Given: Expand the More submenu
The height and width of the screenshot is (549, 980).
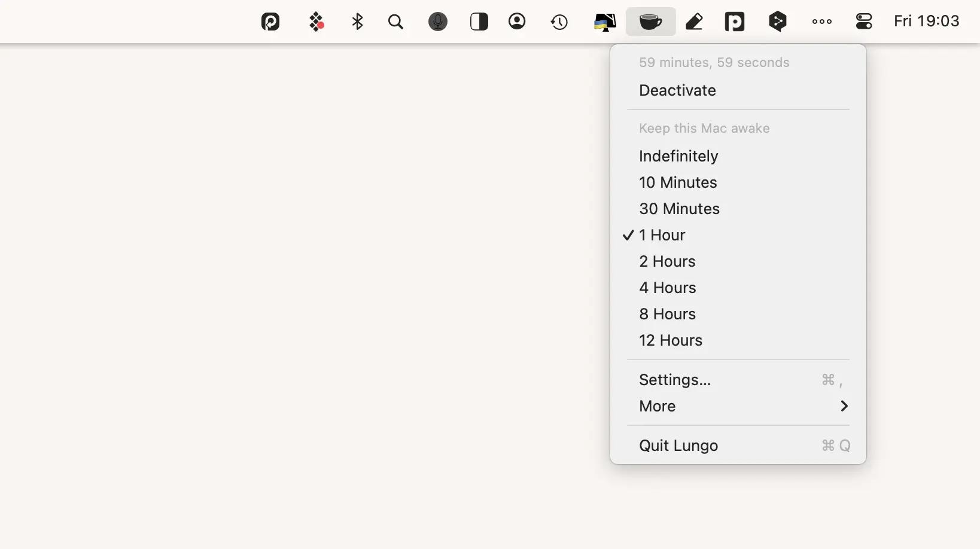Looking at the screenshot, I should click(656, 406).
